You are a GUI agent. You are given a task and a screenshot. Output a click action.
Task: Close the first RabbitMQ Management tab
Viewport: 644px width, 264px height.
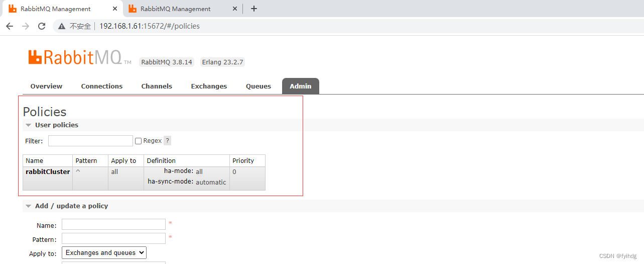(x=115, y=9)
